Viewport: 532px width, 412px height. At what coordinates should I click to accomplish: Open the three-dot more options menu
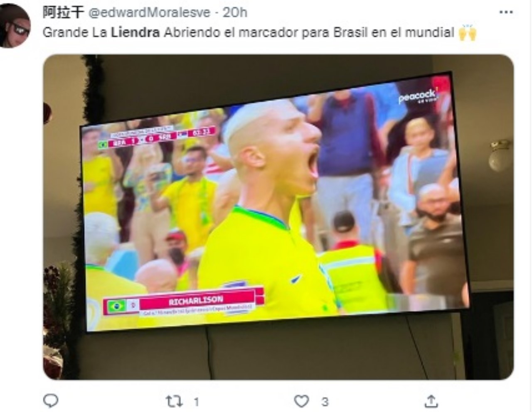pos(506,12)
